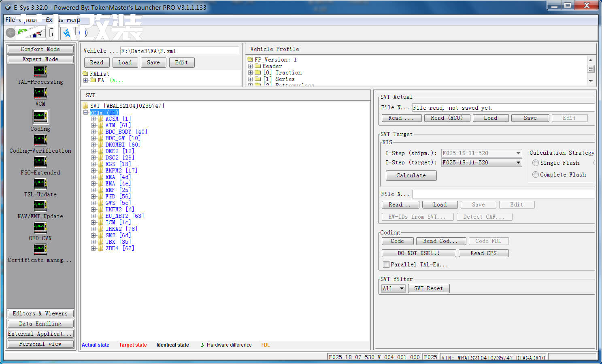Open the SVT filter All dropdown
Image resolution: width=602 pixels, height=364 pixels.
tap(402, 289)
